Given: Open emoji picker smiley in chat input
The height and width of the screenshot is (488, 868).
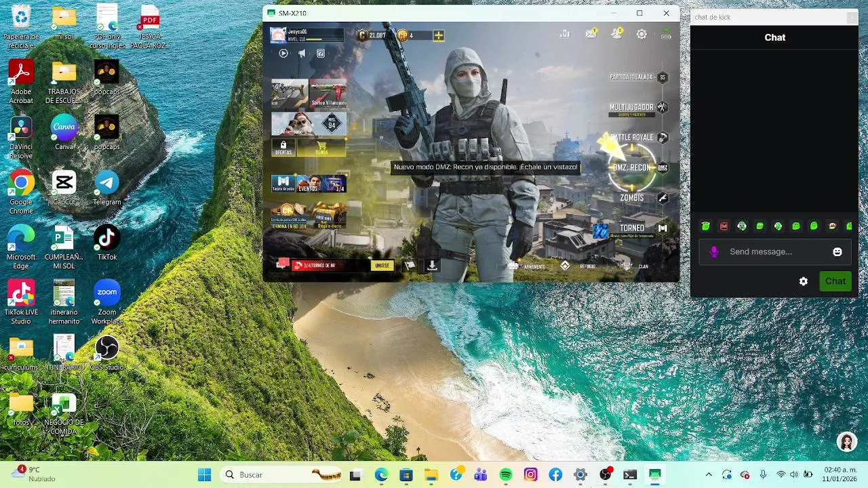Looking at the screenshot, I should [x=837, y=251].
